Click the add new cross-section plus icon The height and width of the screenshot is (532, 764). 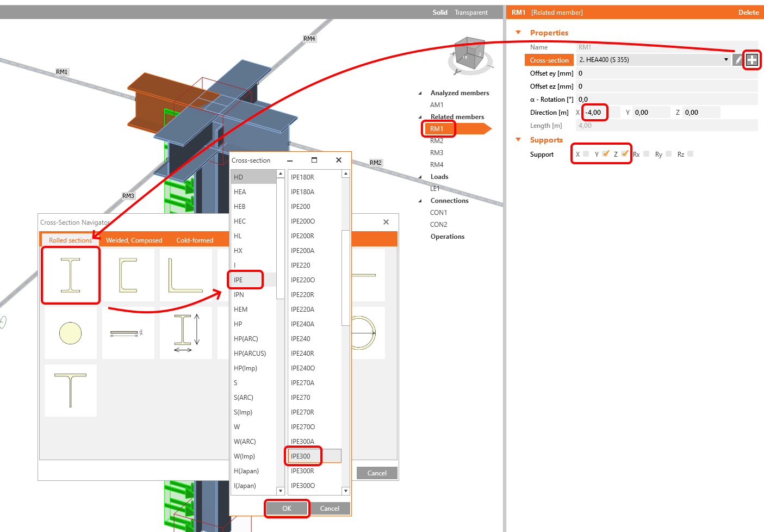751,60
